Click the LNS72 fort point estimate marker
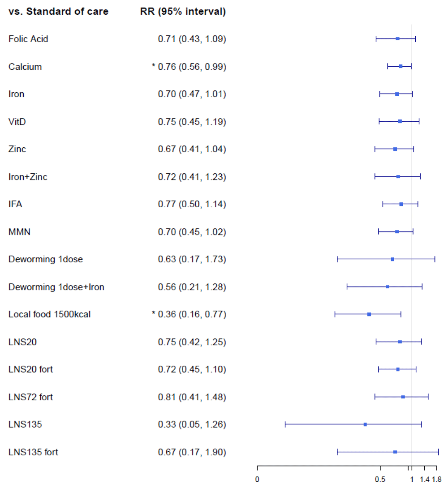Screen dimensions: 448x492 tap(403, 397)
